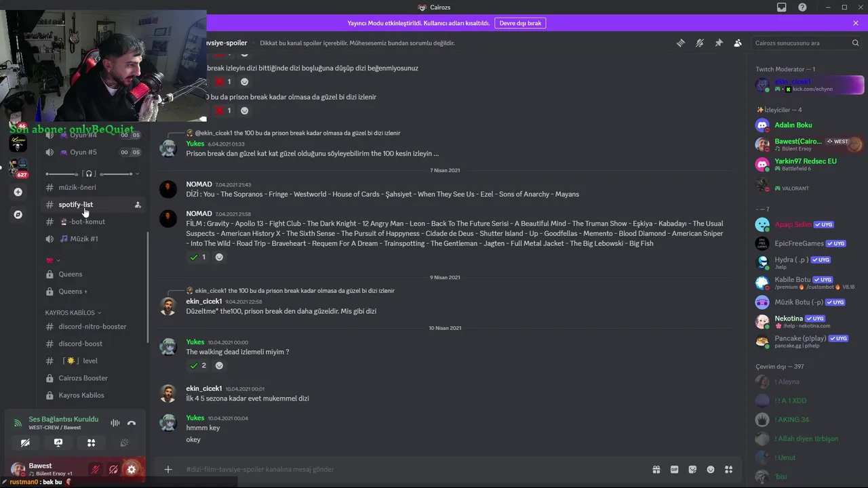The height and width of the screenshot is (488, 868).
Task: Open the discord-nitro-booster channel
Action: (x=92, y=326)
